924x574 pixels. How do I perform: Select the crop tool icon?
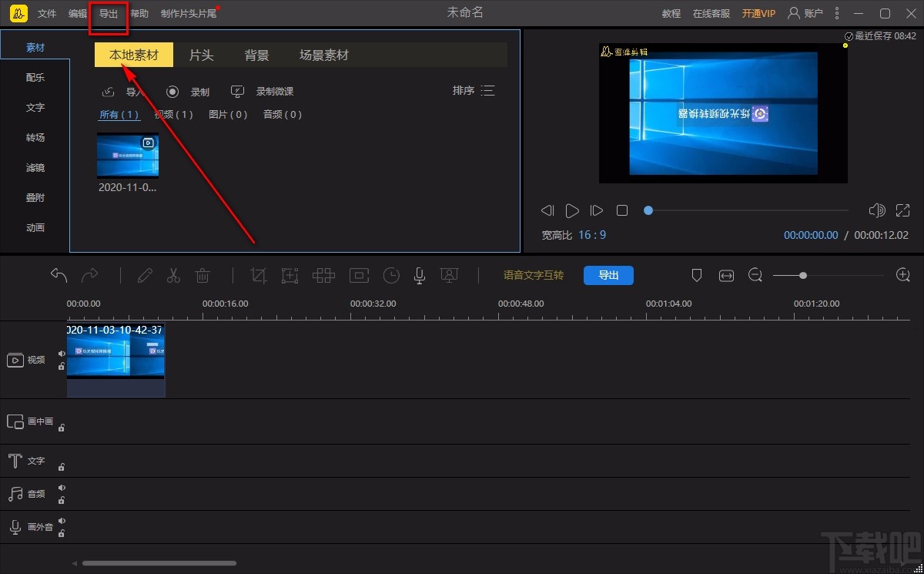point(259,275)
